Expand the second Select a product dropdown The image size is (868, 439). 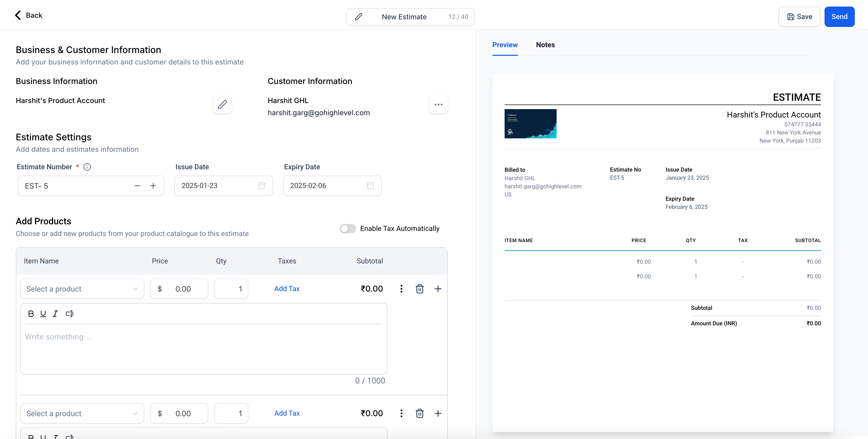coord(82,413)
